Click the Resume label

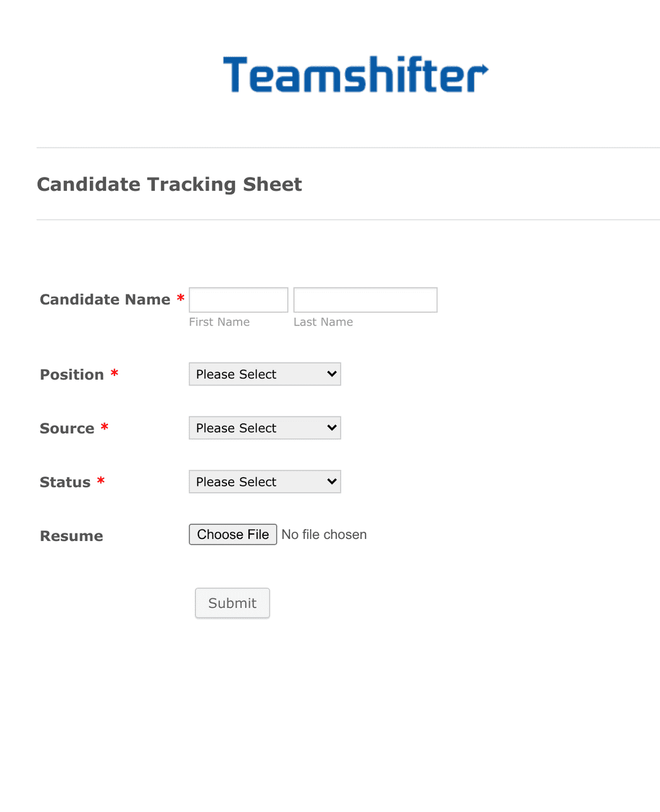pyautogui.click(x=71, y=535)
